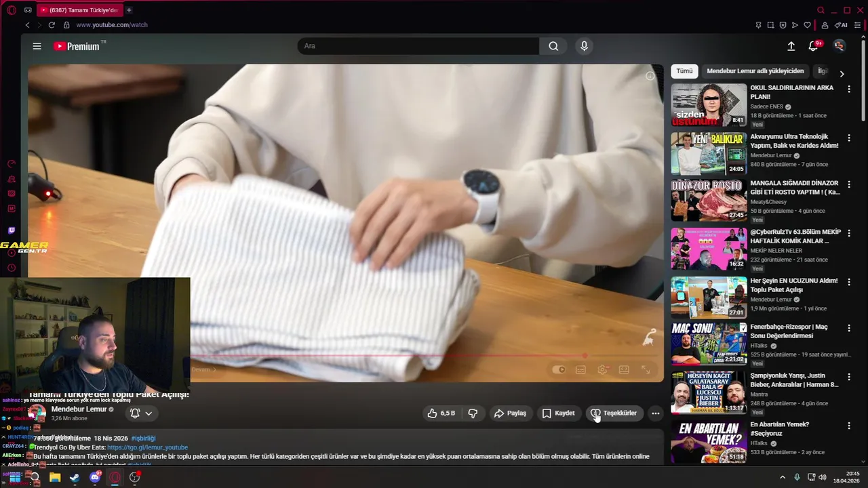Image resolution: width=868 pixels, height=488 pixels.
Task: Open Opera ad blocker shield
Action: [x=783, y=25]
